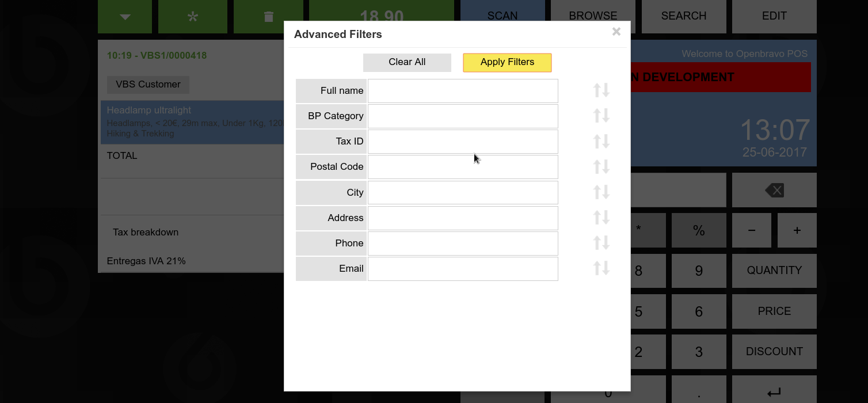Click sort arrows icon for Phone row

(x=601, y=243)
